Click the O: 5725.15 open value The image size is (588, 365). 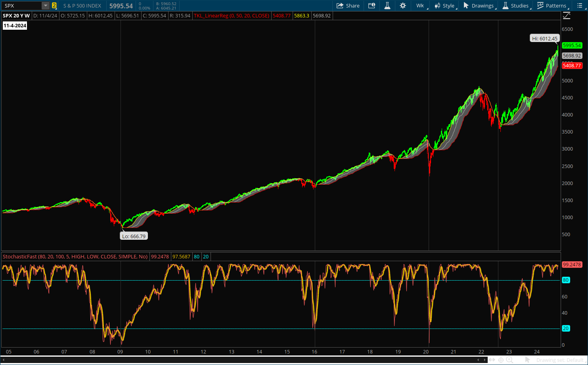[73, 16]
